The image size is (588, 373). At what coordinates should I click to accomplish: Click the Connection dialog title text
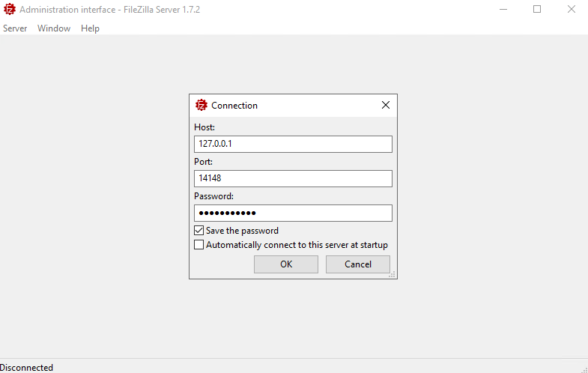[x=234, y=106]
